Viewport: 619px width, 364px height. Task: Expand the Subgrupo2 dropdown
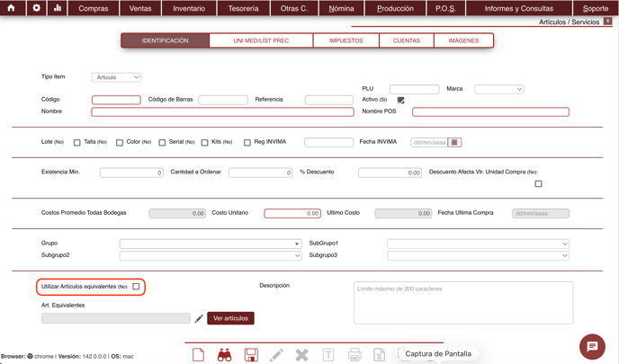pyautogui.click(x=211, y=255)
